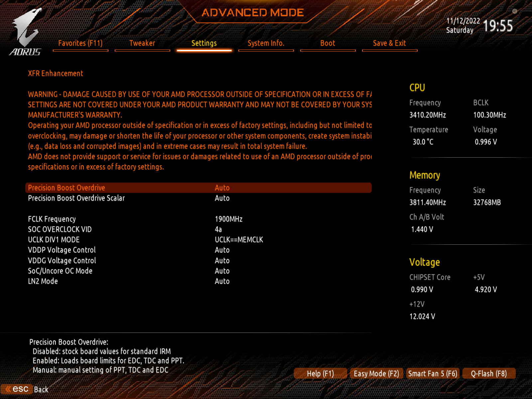The height and width of the screenshot is (399, 532).
Task: Click the Memory section heading
Action: [425, 175]
